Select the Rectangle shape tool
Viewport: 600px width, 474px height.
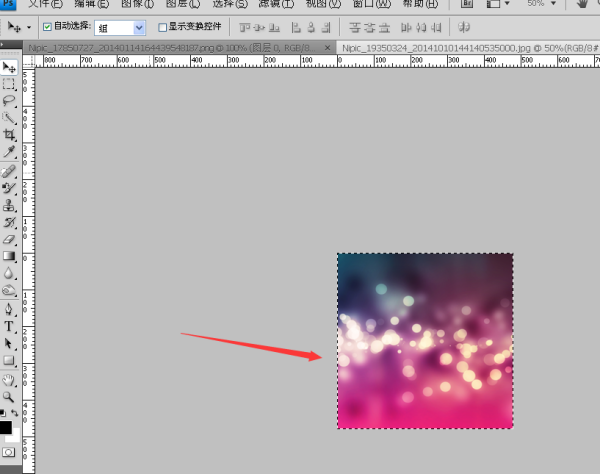coord(9,360)
